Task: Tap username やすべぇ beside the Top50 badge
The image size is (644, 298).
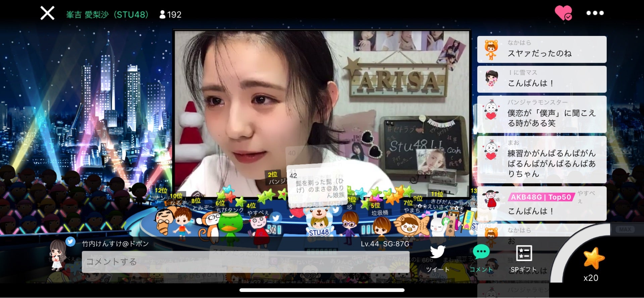Action: [586, 197]
